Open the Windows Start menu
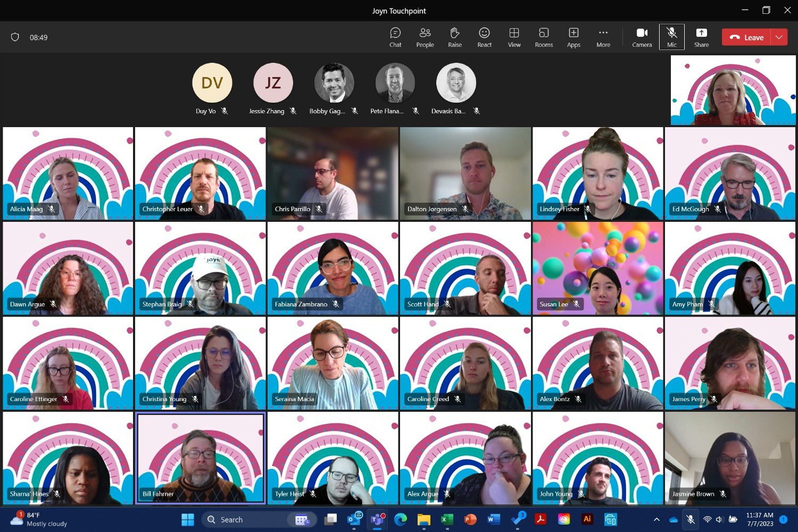The height and width of the screenshot is (532, 798). [x=188, y=519]
